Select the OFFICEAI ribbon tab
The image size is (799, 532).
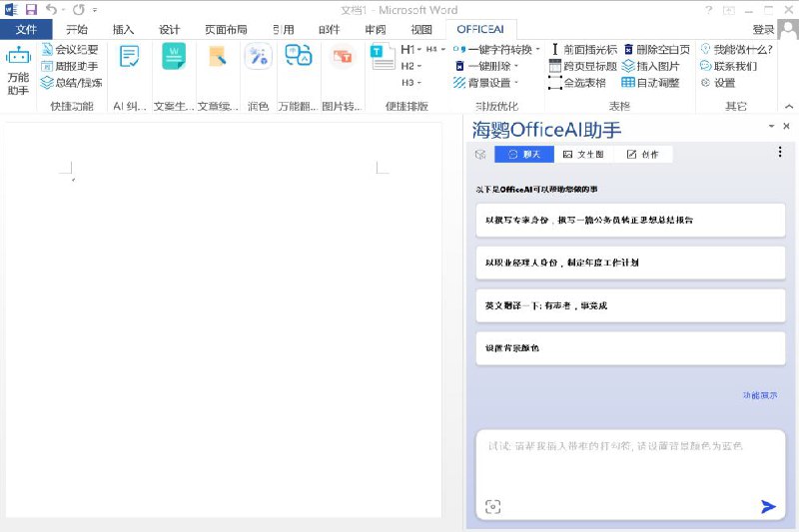(480, 30)
